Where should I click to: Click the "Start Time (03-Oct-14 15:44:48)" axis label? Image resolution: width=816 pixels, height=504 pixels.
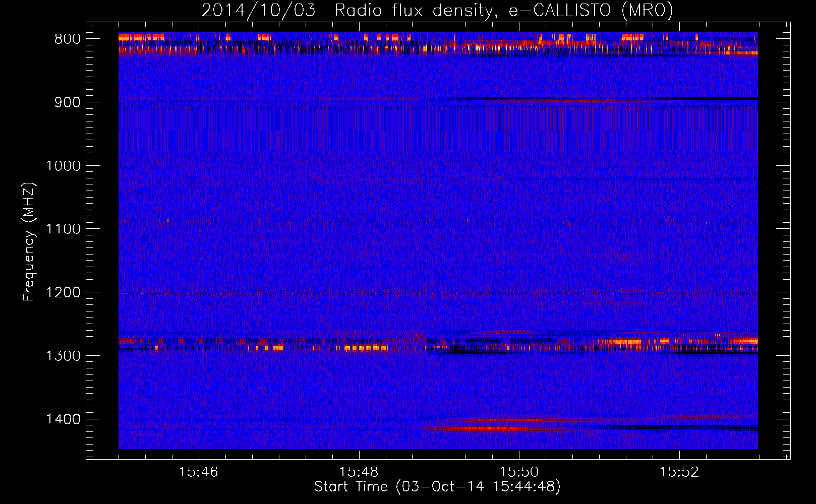(437, 487)
